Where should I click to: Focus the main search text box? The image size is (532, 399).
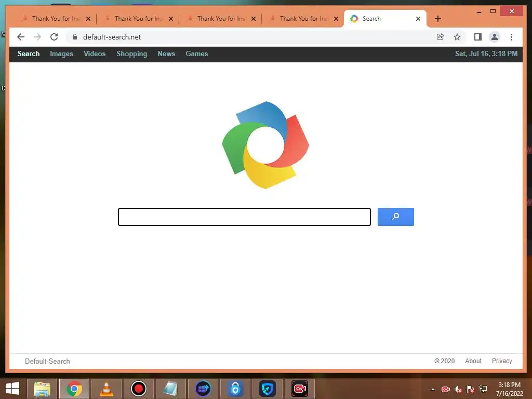(244, 217)
